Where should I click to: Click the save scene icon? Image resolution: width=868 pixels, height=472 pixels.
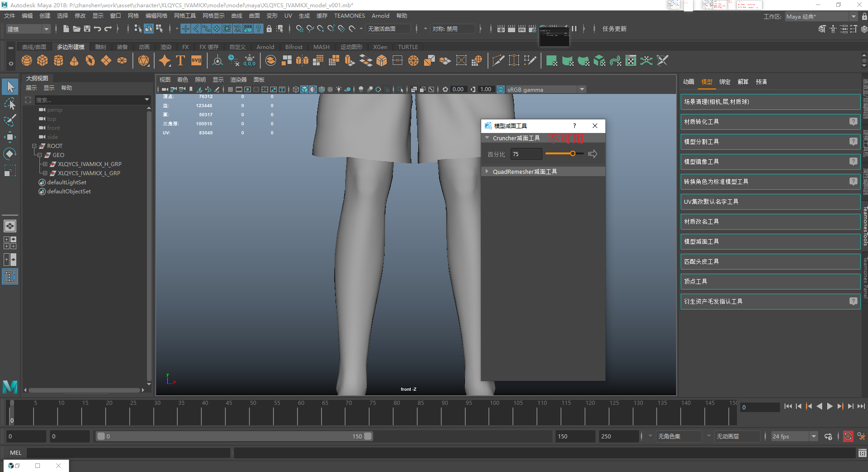(87, 29)
